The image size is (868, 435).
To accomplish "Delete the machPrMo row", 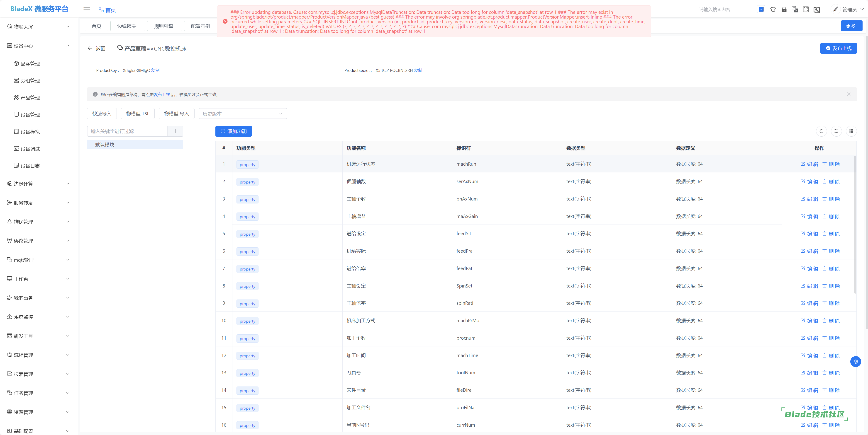I will 831,321.
